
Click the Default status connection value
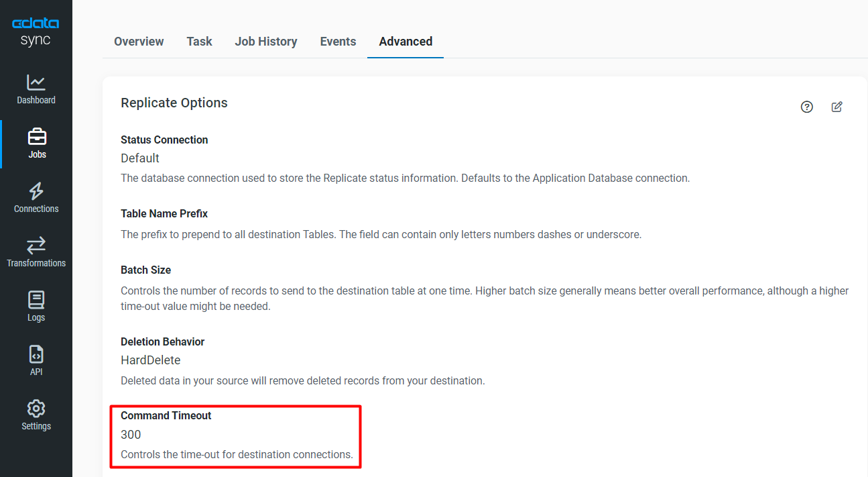[140, 158]
